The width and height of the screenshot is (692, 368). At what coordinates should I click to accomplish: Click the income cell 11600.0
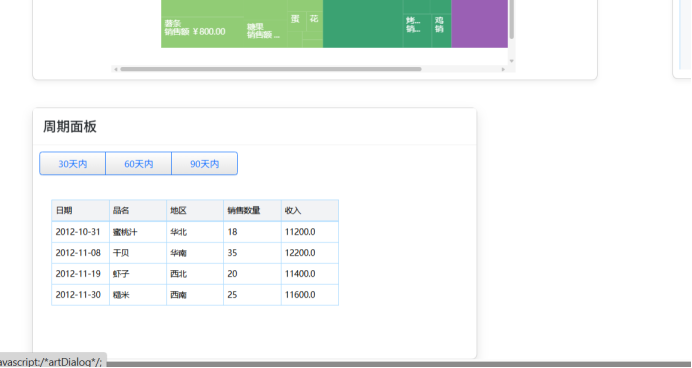tap(310, 295)
